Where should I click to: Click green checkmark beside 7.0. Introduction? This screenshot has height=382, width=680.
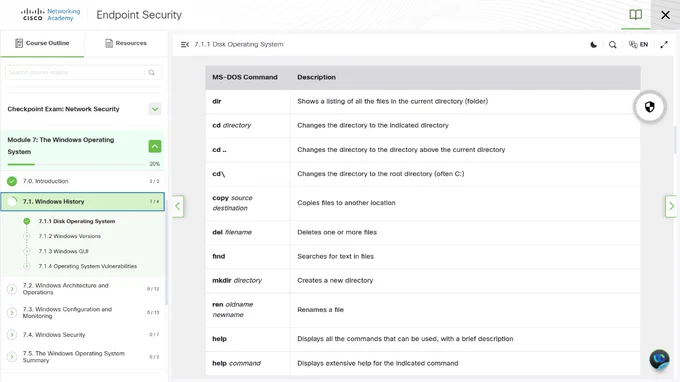tap(12, 181)
